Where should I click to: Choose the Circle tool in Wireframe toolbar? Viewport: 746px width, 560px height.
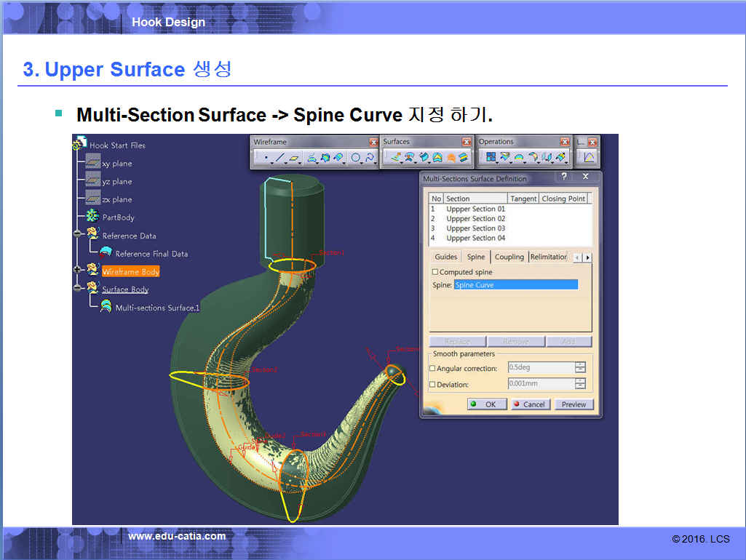click(x=356, y=157)
